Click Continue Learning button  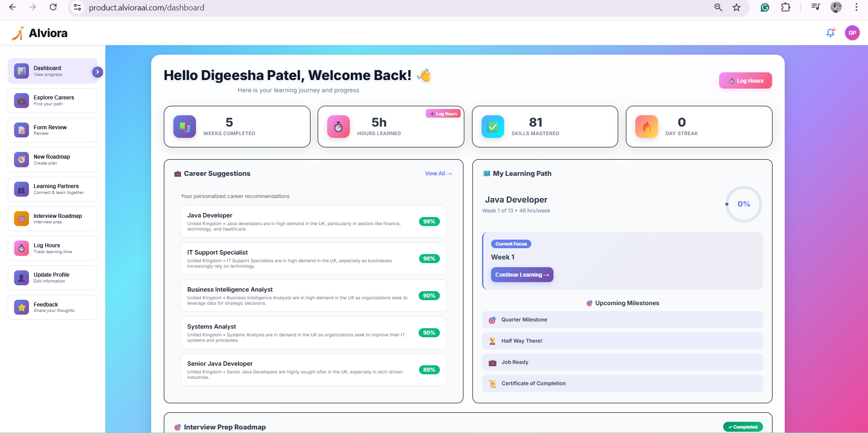pos(522,275)
